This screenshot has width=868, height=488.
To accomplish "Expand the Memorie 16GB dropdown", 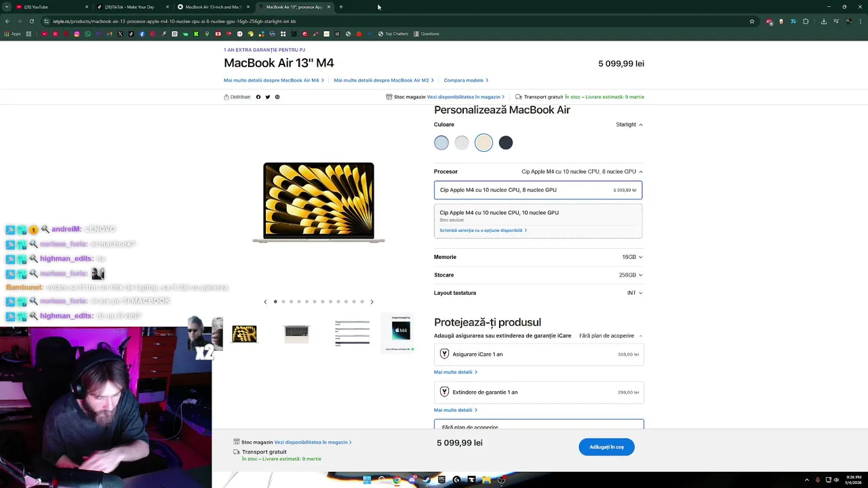I will [538, 257].
